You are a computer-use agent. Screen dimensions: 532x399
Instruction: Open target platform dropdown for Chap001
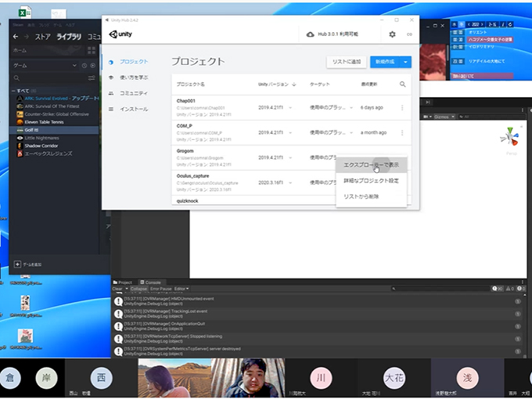click(351, 107)
